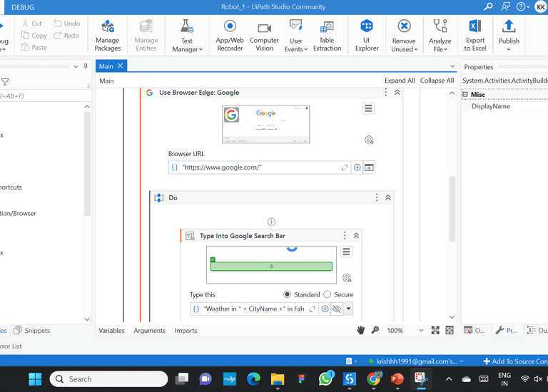
Task: Open the Arguments panel
Action: point(150,330)
